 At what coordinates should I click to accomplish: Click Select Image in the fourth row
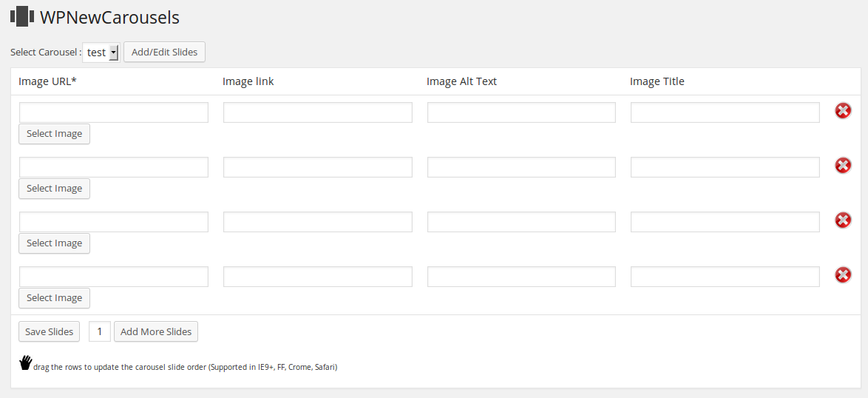(54, 298)
